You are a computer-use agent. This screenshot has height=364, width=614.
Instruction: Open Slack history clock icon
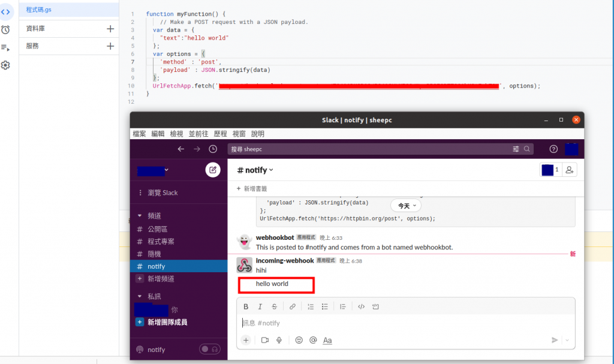[x=213, y=149]
